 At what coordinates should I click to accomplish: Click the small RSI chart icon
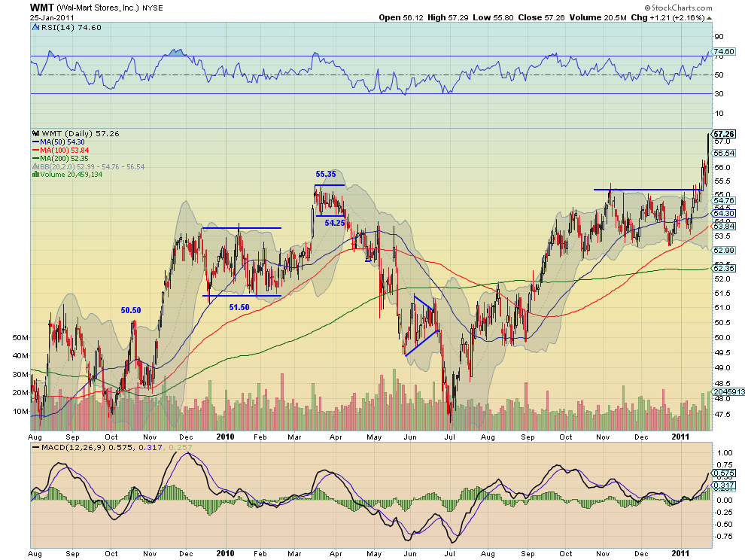(35, 28)
